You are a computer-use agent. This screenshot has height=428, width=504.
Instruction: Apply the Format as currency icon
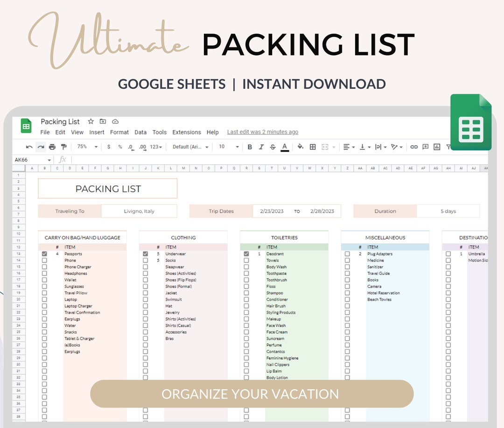coord(108,147)
